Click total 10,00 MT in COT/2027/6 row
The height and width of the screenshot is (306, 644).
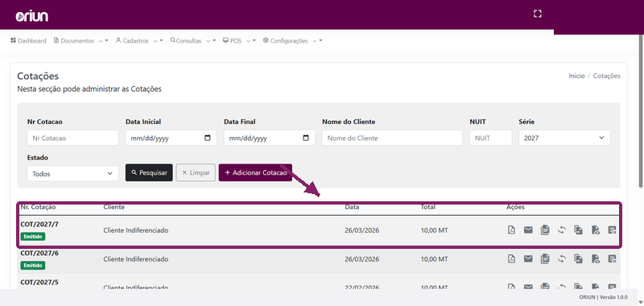point(434,259)
